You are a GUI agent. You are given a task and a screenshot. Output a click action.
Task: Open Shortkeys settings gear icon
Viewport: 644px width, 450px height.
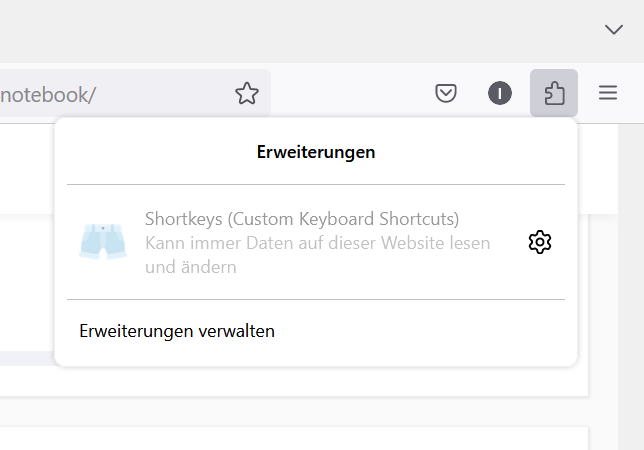click(540, 242)
